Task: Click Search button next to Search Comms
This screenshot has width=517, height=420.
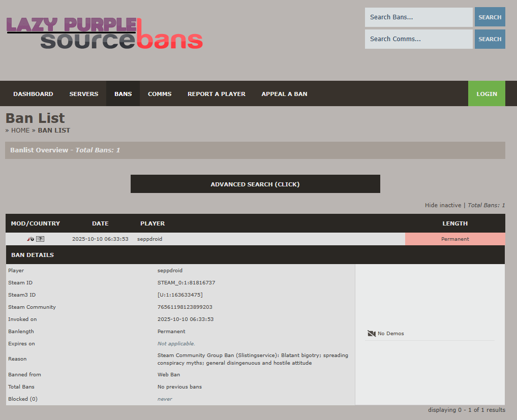Action: coord(490,39)
